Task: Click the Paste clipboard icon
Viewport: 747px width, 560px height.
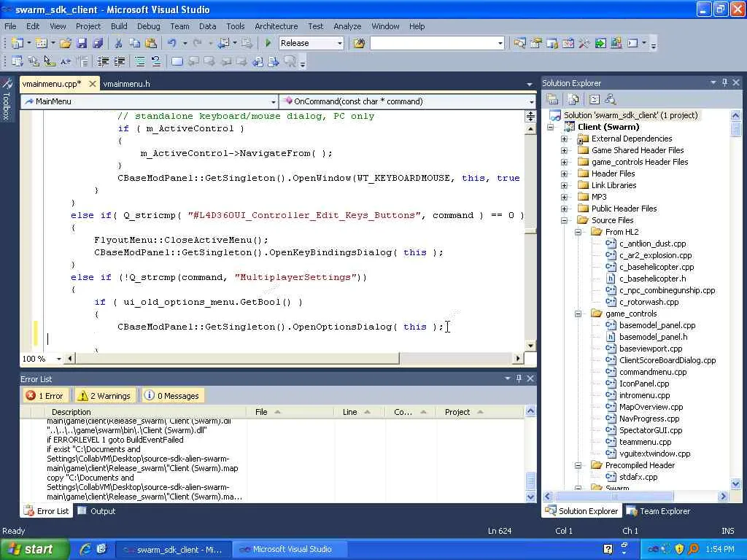Action: click(151, 43)
